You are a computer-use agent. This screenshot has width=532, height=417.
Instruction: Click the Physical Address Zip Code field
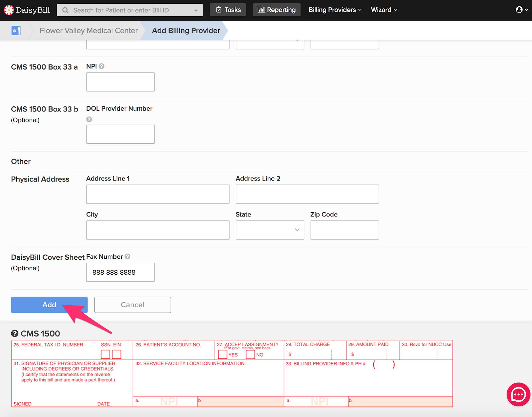(345, 230)
